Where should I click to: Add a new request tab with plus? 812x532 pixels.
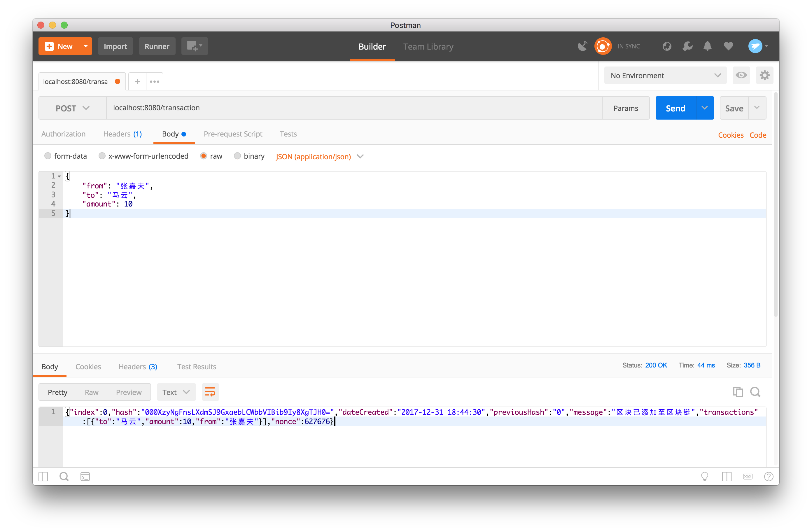137,82
